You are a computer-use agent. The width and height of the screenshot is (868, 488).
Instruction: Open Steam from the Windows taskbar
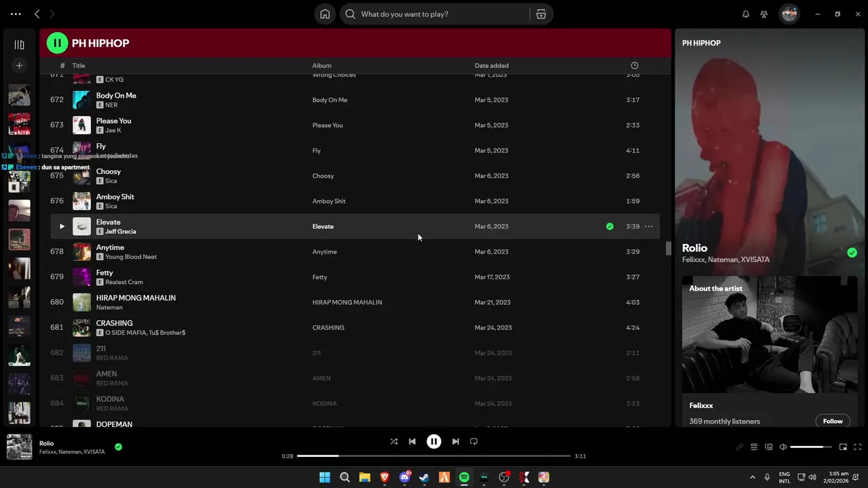[425, 477]
